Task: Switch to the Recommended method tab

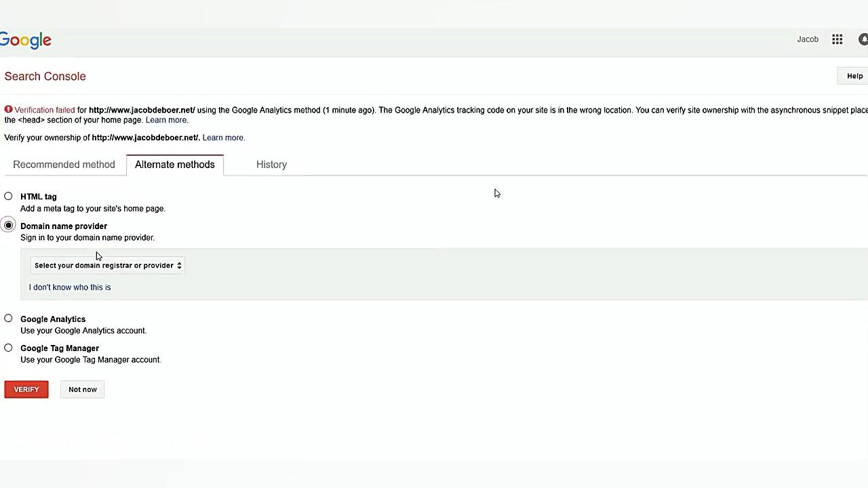Action: pos(64,165)
